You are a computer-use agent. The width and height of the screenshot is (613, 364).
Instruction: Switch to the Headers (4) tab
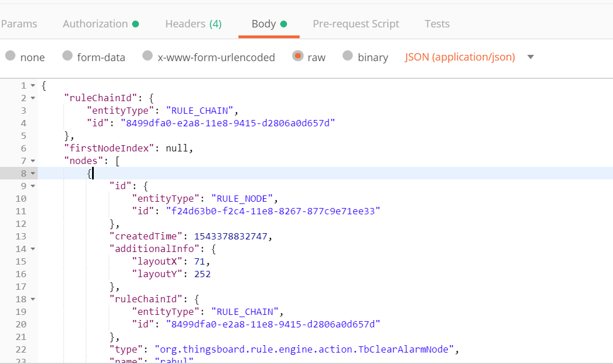point(193,24)
